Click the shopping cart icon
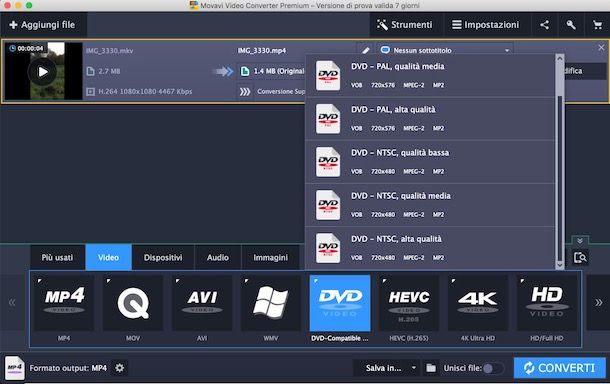This screenshot has width=610, height=384. (597, 25)
